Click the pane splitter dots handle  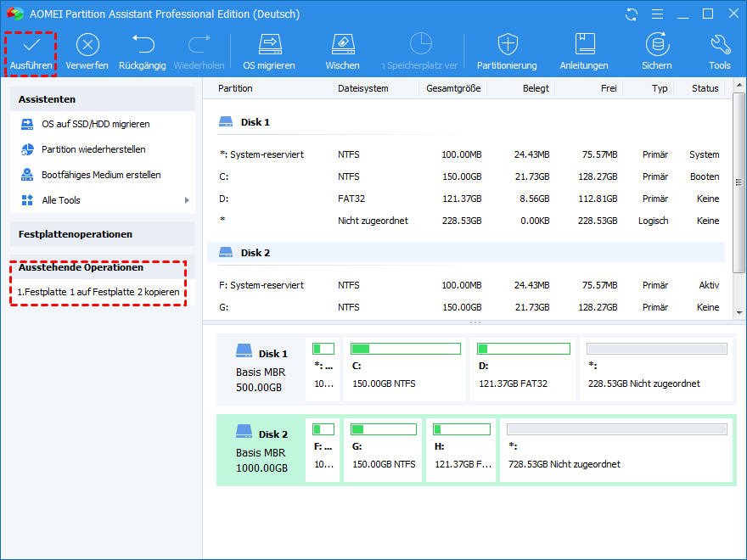[x=475, y=323]
